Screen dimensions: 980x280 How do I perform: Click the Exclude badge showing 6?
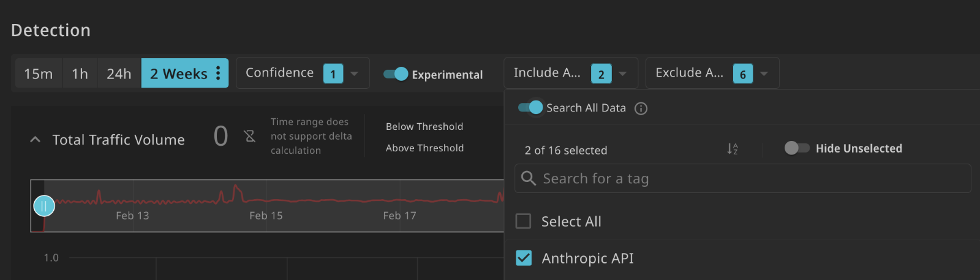pyautogui.click(x=742, y=74)
